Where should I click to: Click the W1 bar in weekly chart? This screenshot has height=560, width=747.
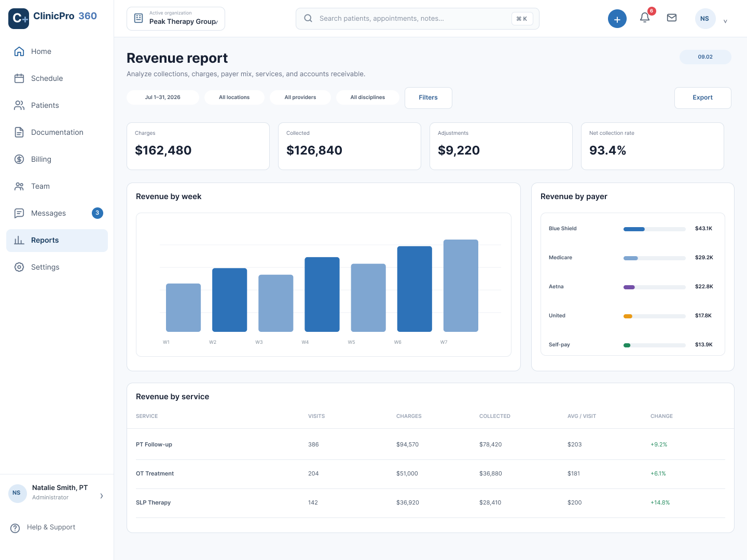183,307
